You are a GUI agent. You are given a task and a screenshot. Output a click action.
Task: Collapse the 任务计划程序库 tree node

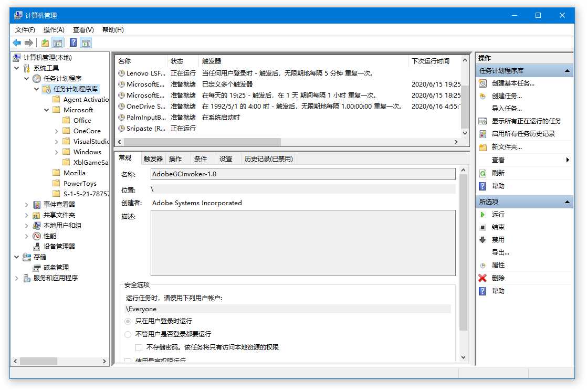[36, 89]
